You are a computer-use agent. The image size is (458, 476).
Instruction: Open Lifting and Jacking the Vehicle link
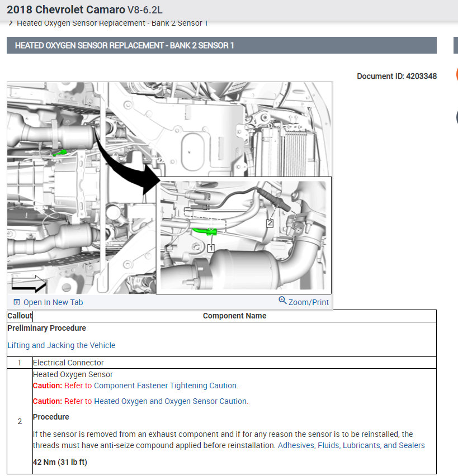coord(62,345)
